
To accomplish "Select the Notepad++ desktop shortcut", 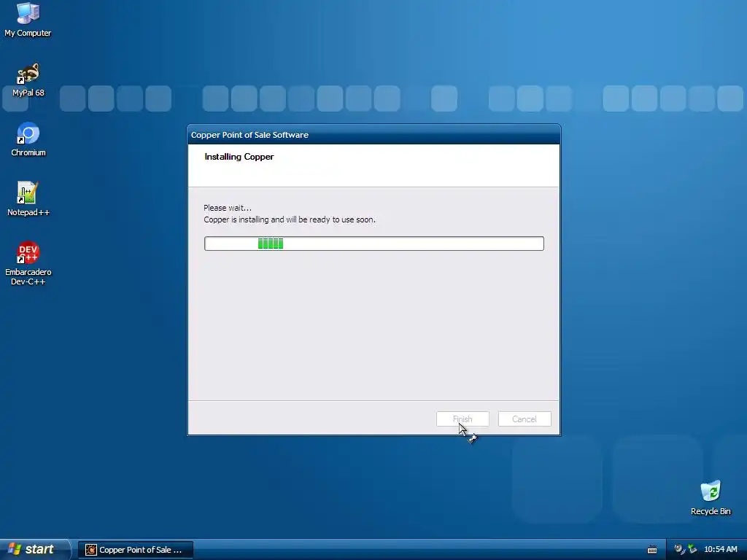I will point(28,199).
